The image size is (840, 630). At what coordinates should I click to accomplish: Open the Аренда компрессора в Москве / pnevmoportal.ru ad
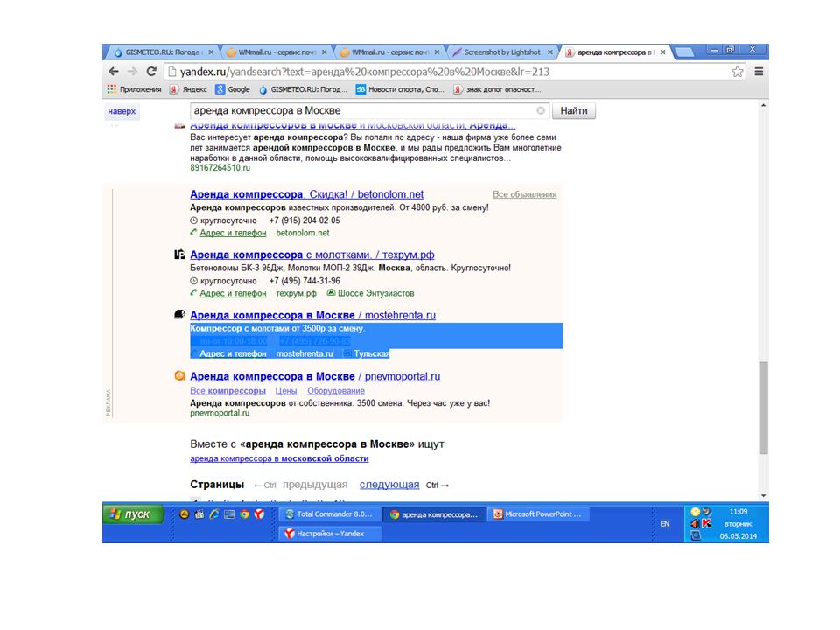315,376
